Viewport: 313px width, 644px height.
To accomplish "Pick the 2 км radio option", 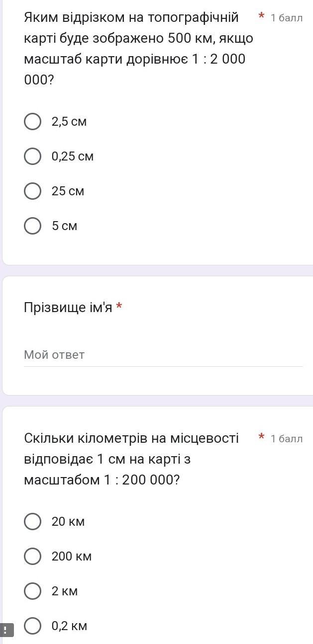I will (x=33, y=591).
